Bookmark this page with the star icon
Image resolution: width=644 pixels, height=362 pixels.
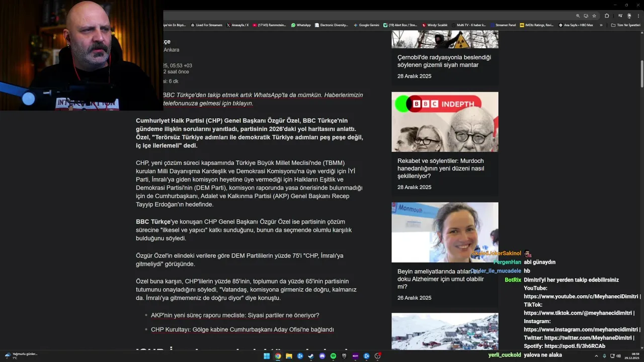coord(594,16)
